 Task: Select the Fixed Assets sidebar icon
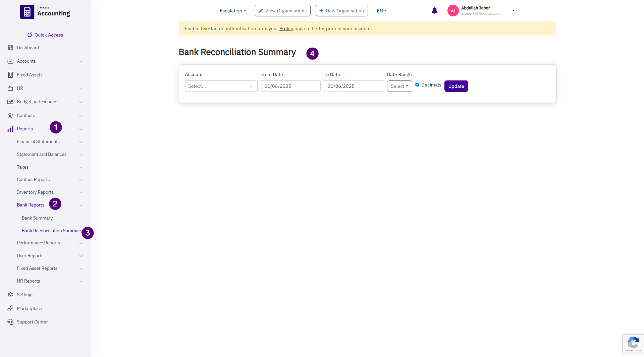[10, 74]
